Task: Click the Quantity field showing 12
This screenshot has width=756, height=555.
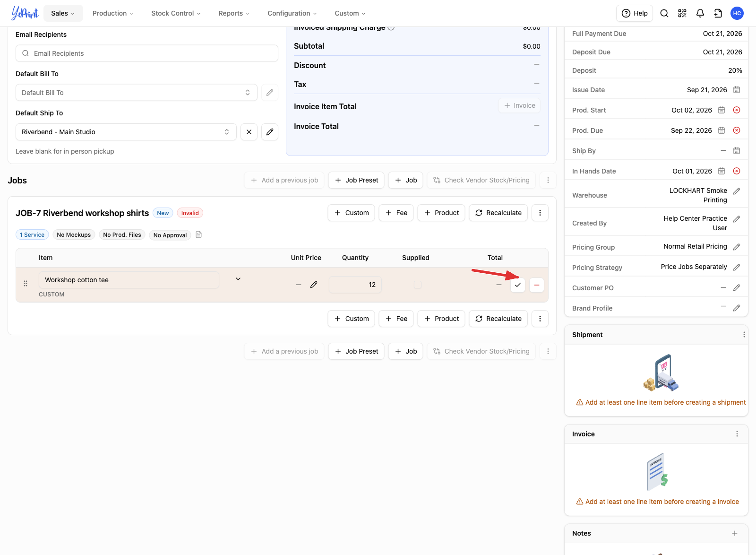Action: [355, 285]
